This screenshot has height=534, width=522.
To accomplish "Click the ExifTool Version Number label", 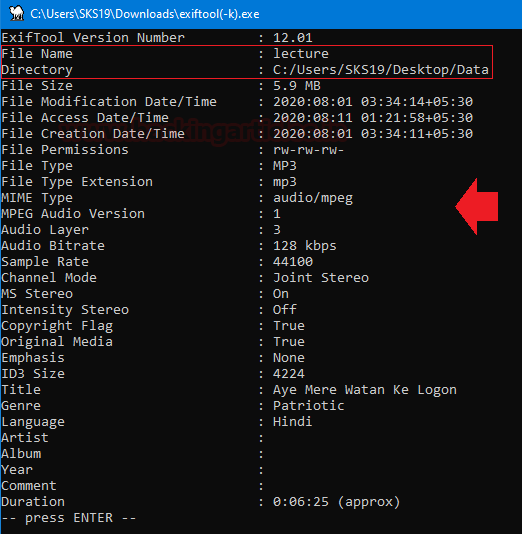I will 93,37.
